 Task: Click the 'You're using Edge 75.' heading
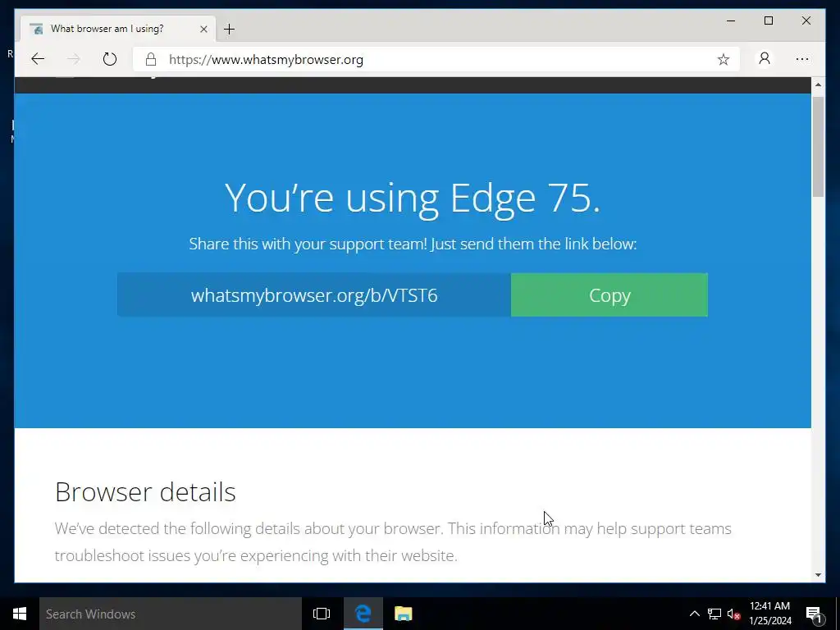coord(413,198)
